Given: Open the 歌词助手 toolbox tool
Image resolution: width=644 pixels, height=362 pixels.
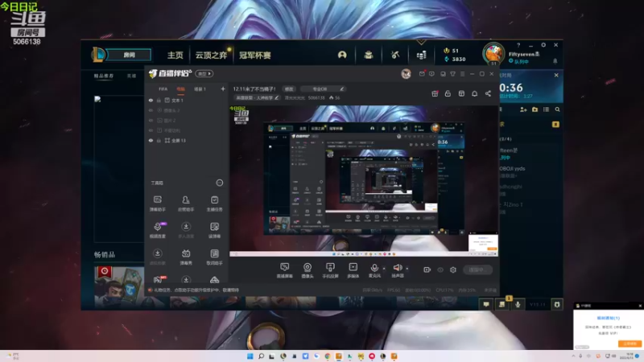Looking at the screenshot, I should (x=214, y=257).
